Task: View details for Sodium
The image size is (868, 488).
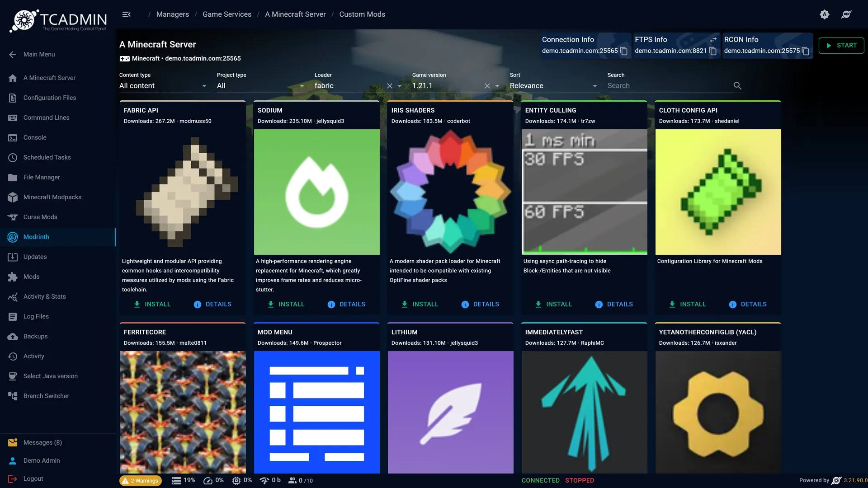Action: click(x=346, y=304)
